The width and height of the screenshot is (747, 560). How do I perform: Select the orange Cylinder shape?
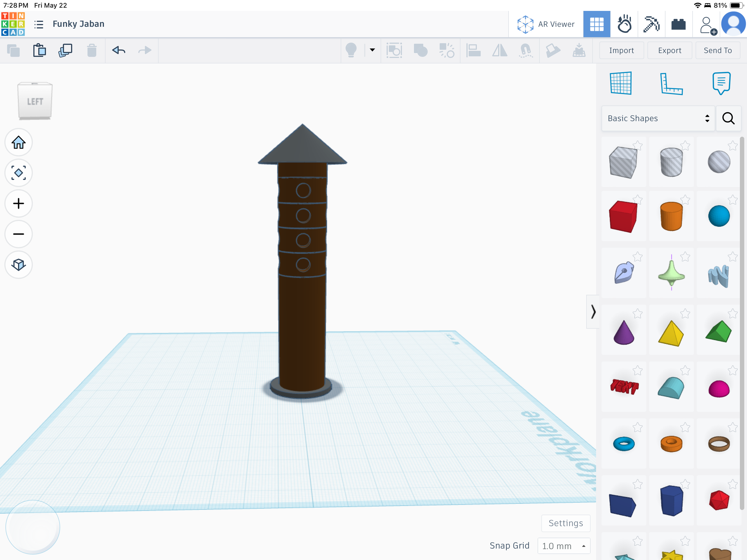671,216
